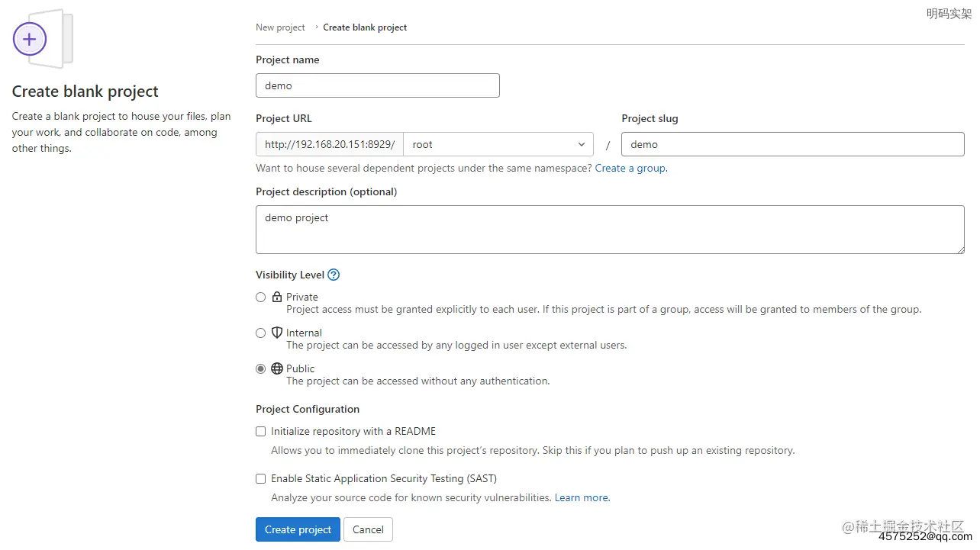Open the Create a group link
The width and height of the screenshot is (980, 550).
[x=631, y=168]
